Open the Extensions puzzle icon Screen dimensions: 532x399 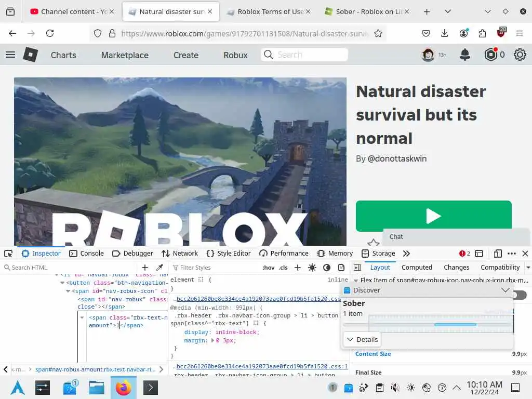(482, 33)
